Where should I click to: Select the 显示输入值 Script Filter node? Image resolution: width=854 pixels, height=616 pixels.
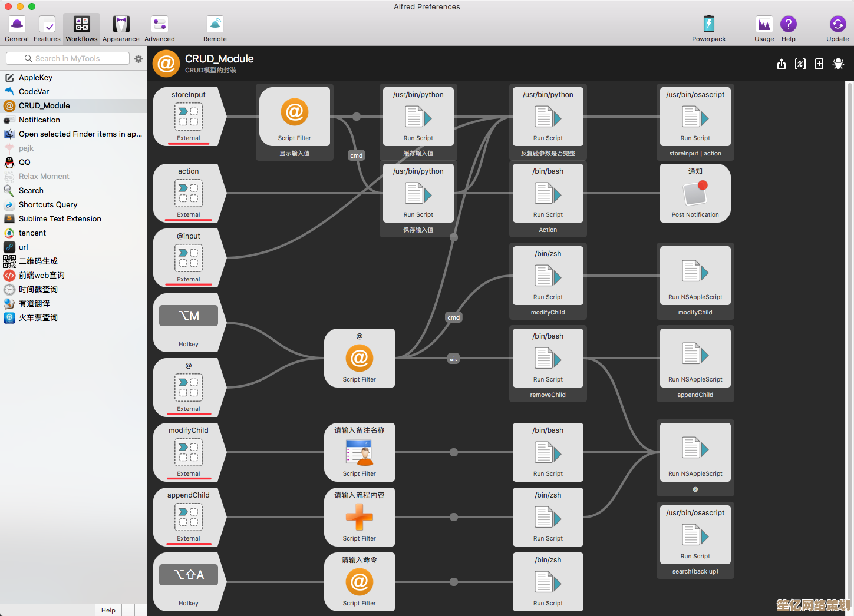coord(295,117)
